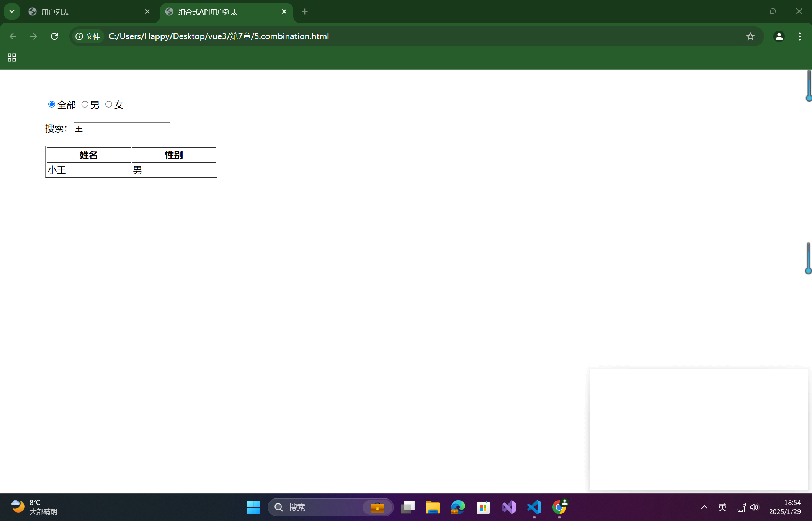812x521 pixels.
Task: Close the 组合式API用户列表 tab
Action: pyautogui.click(x=284, y=12)
